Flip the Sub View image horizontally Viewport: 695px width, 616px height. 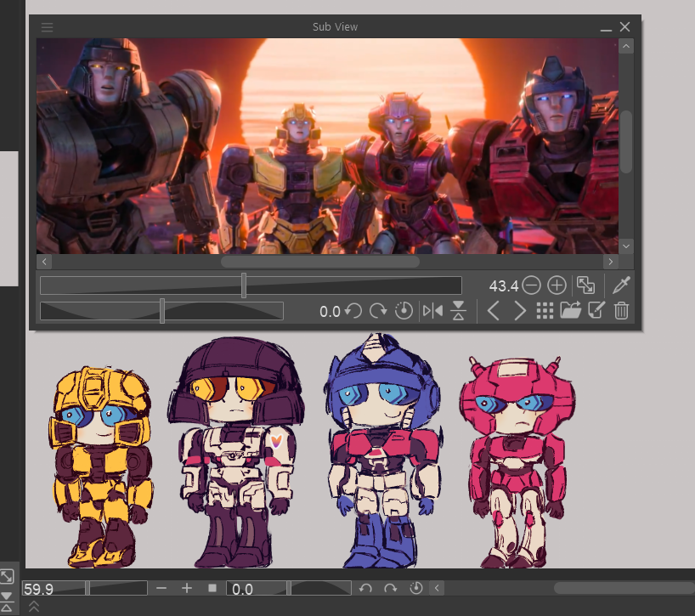(432, 311)
